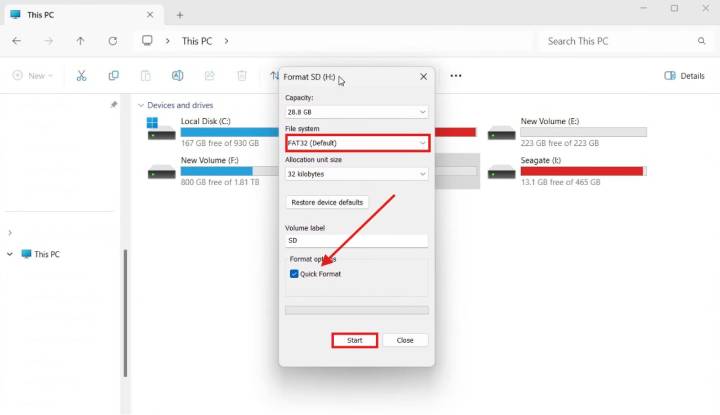The width and height of the screenshot is (720, 415).
Task: Click This PC in the address breadcrumb
Action: (x=197, y=41)
